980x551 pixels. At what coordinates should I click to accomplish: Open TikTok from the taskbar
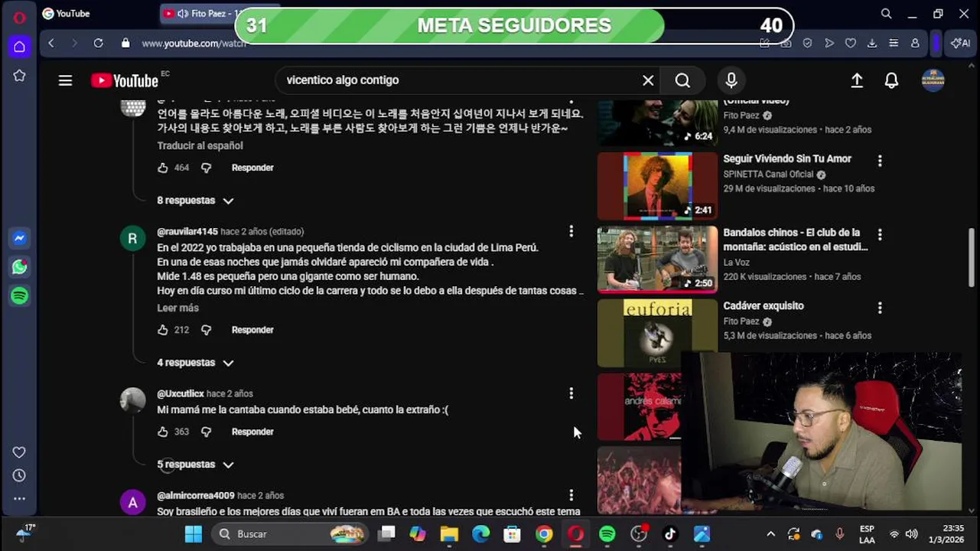[x=670, y=534]
